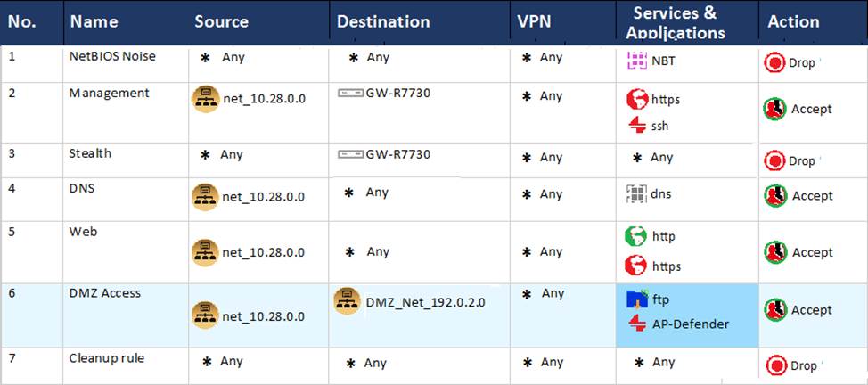Click the Accept action icon for DNS rule

tap(774, 196)
